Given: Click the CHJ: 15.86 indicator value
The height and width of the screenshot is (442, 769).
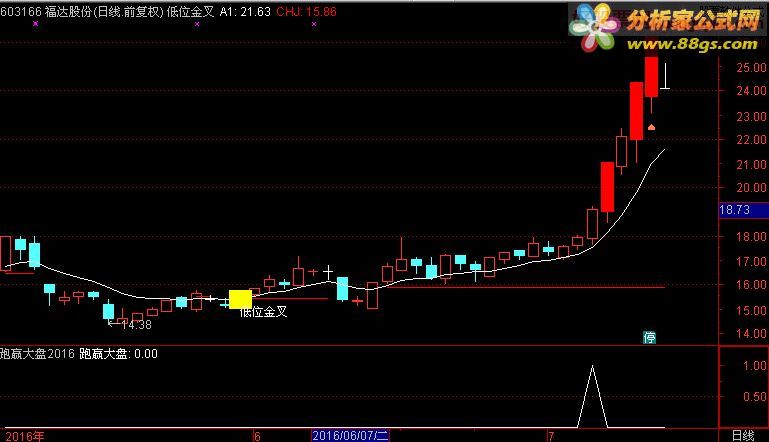Looking at the screenshot, I should coord(307,12).
